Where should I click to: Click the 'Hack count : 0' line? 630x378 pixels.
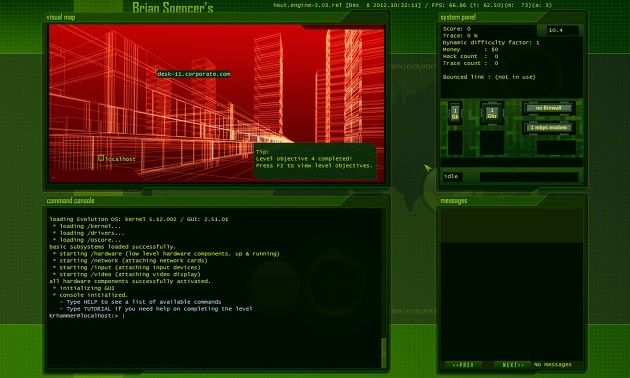[x=470, y=56]
